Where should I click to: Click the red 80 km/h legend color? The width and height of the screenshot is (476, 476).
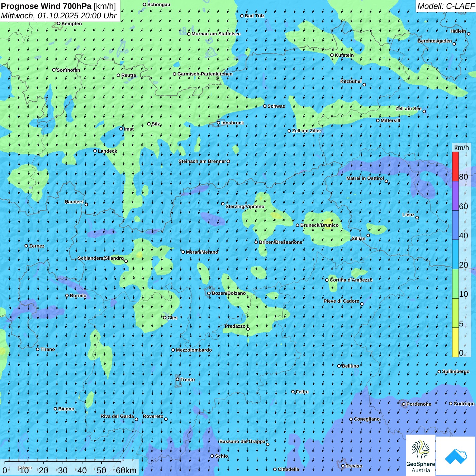click(455, 166)
